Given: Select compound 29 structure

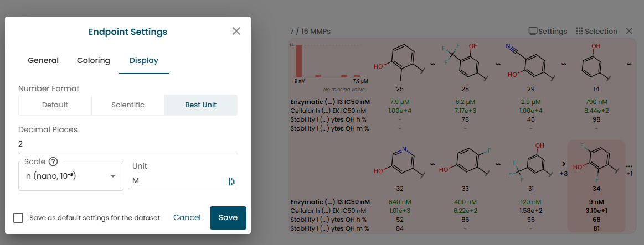Looking at the screenshot, I should tap(530, 61).
